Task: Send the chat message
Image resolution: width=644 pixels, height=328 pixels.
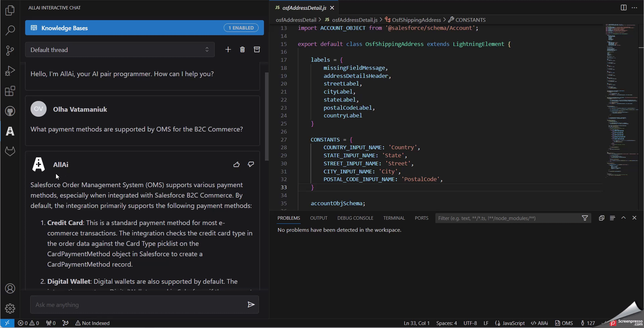Action: coord(251,305)
